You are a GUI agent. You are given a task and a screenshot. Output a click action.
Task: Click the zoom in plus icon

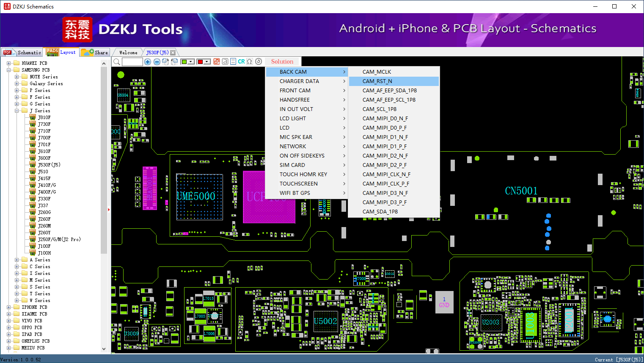[148, 62]
